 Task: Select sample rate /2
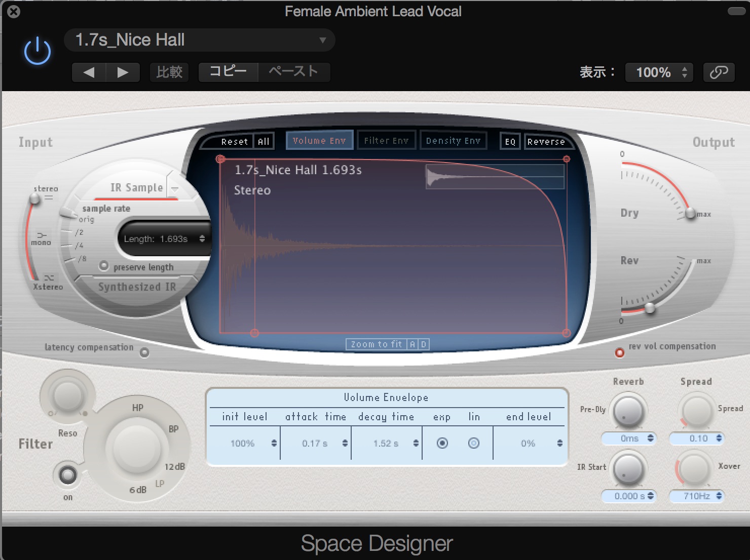click(x=79, y=232)
